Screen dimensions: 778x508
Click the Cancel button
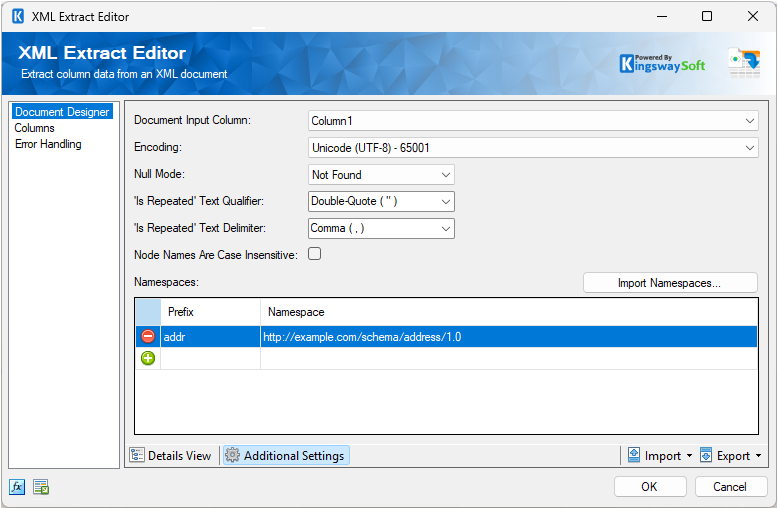click(730, 487)
